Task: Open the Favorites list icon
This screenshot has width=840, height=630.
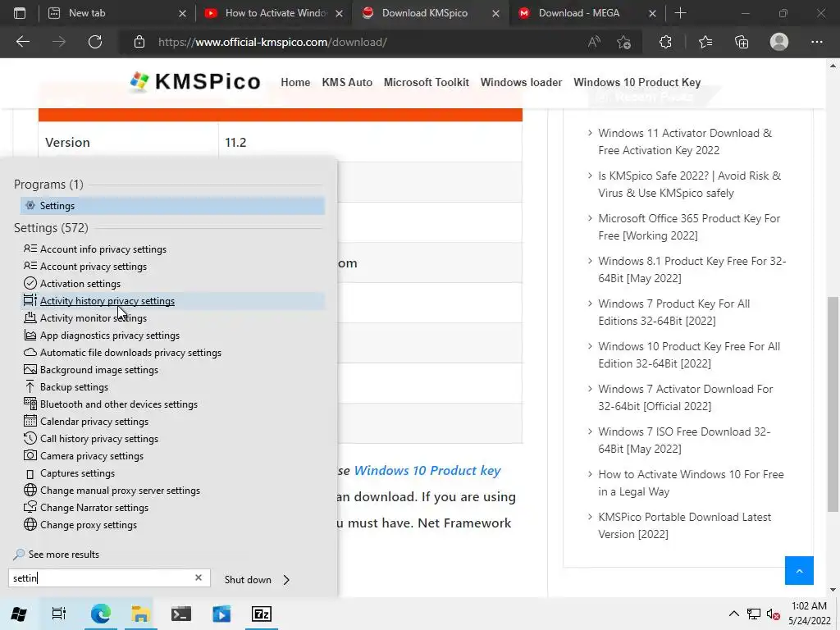Action: [705, 42]
